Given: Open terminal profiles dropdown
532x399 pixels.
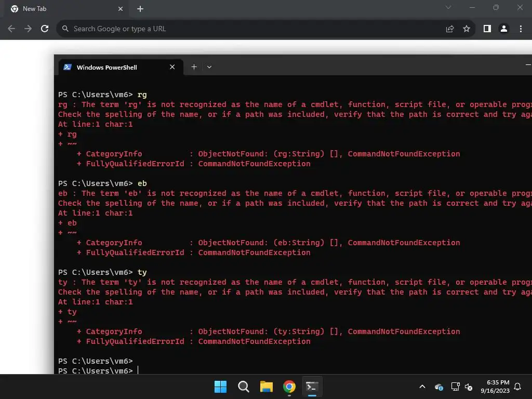Looking at the screenshot, I should click(x=209, y=67).
